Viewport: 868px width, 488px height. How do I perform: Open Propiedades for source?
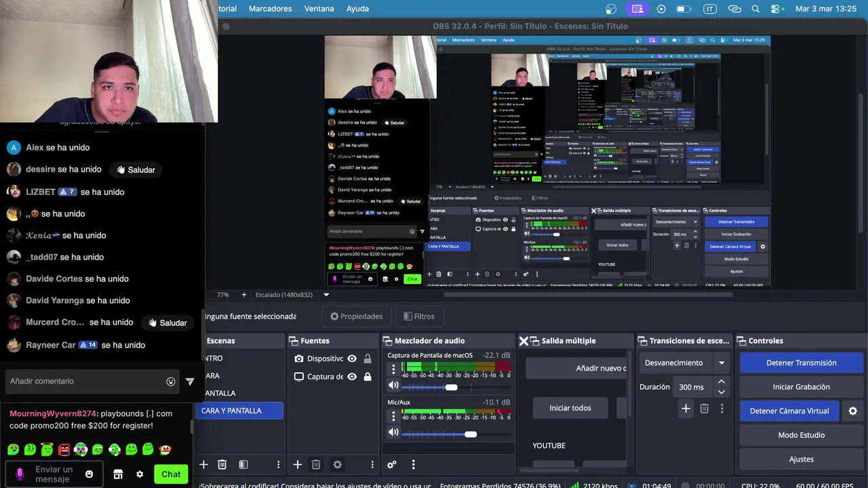tap(356, 317)
